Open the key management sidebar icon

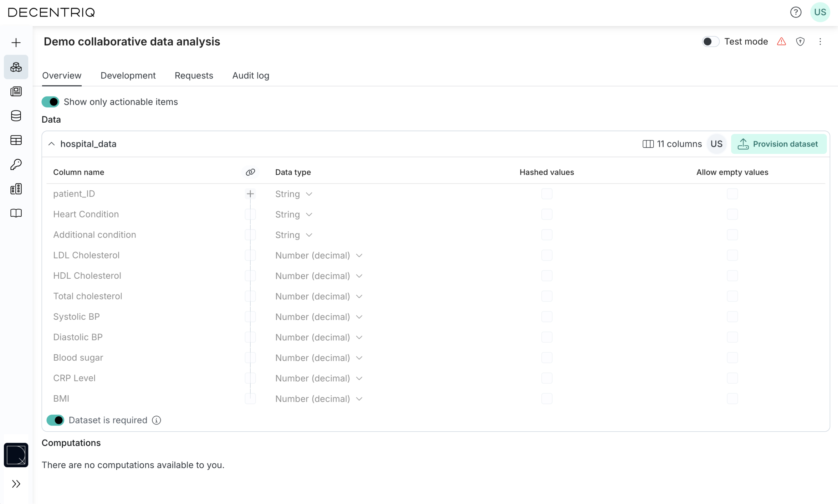click(x=16, y=164)
